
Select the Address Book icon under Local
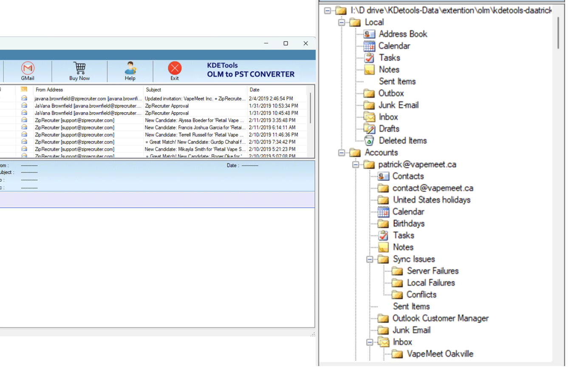(x=369, y=34)
